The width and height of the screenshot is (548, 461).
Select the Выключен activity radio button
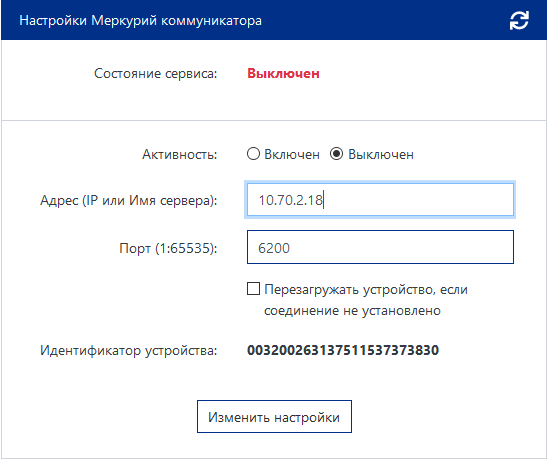click(x=337, y=154)
